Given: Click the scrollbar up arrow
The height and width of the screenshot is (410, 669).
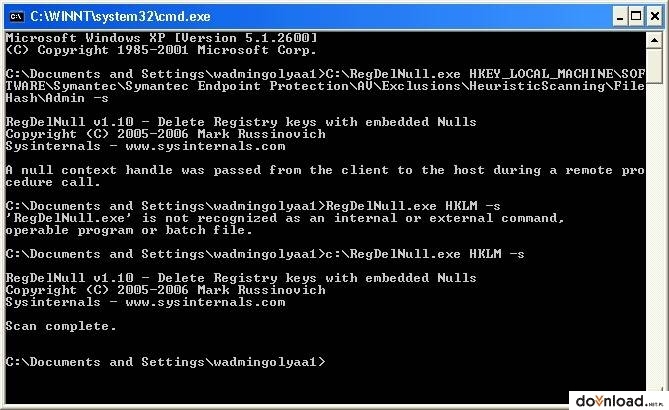Looking at the screenshot, I should [x=654, y=40].
